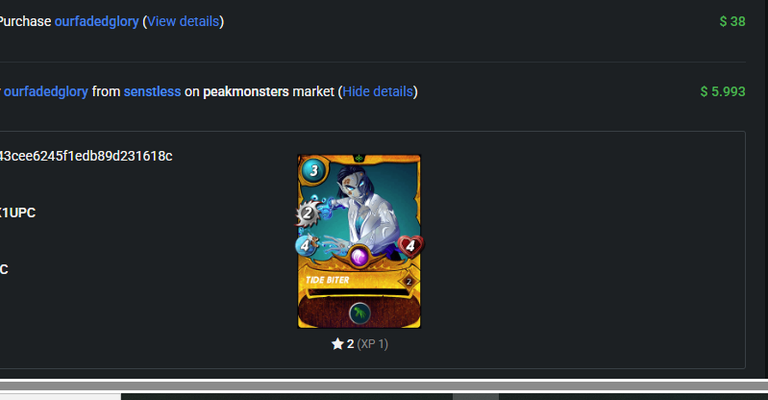Open ourfadedglory profile in Purchase row
This screenshot has width=768, height=400.
tap(96, 22)
